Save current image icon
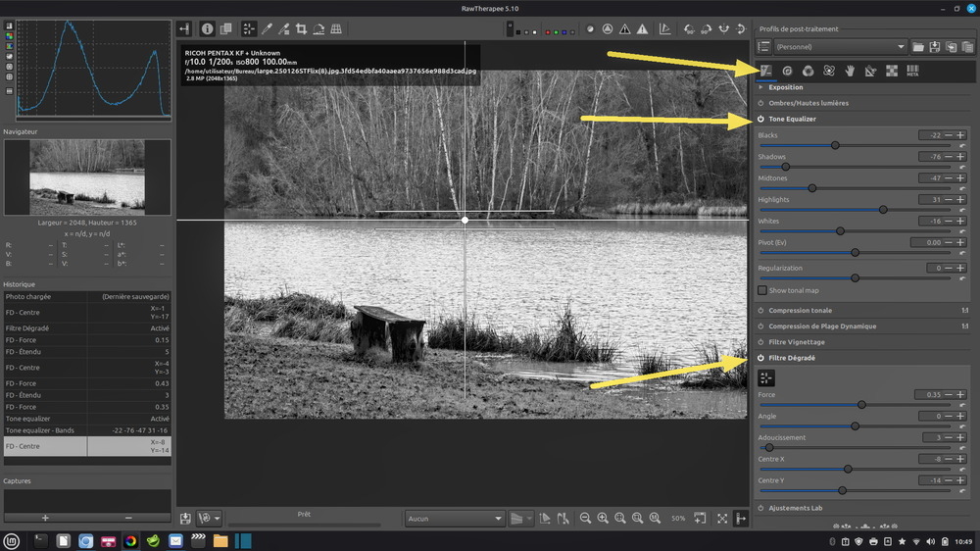 pos(185,519)
